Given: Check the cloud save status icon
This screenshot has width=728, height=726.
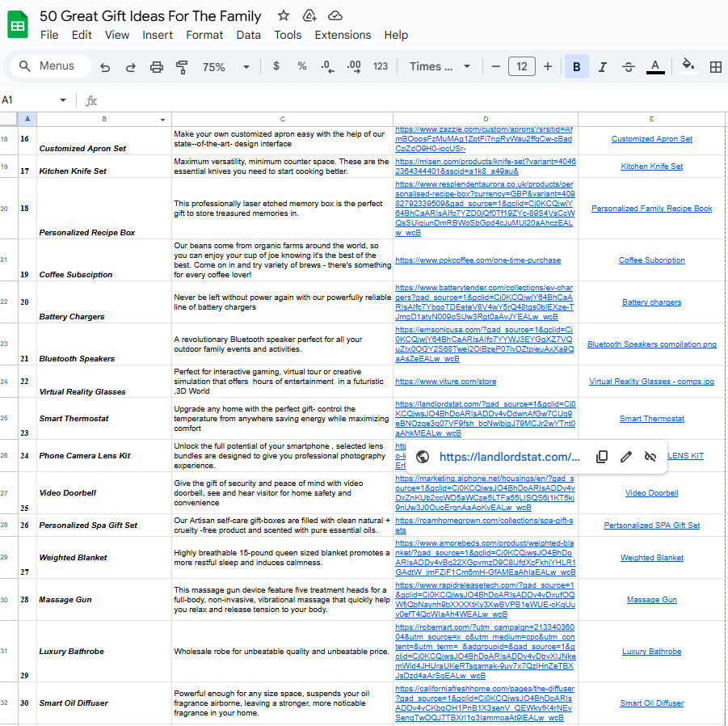Looking at the screenshot, I should [x=335, y=16].
